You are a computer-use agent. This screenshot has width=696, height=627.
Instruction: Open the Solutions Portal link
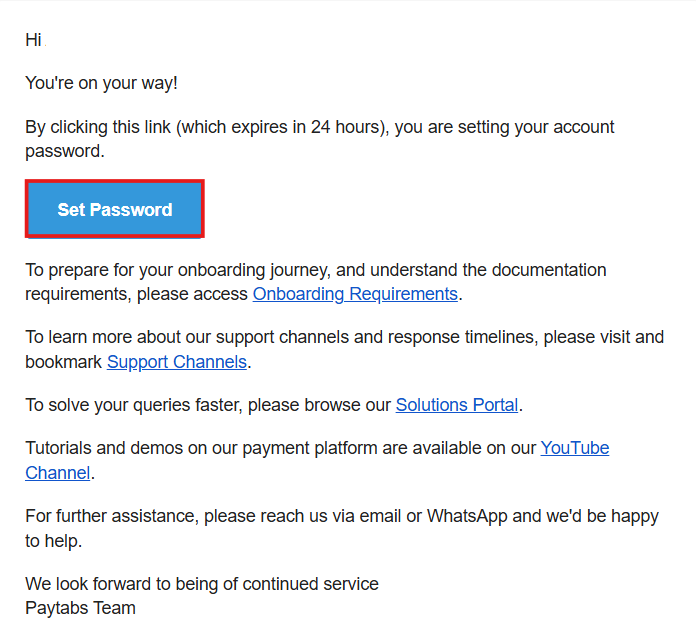(457, 405)
